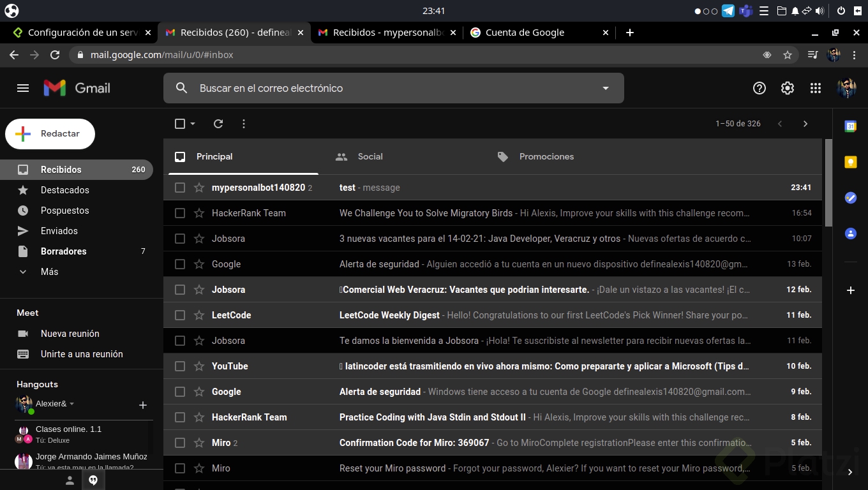
Task: Open Pospuestos folder
Action: 77,211
